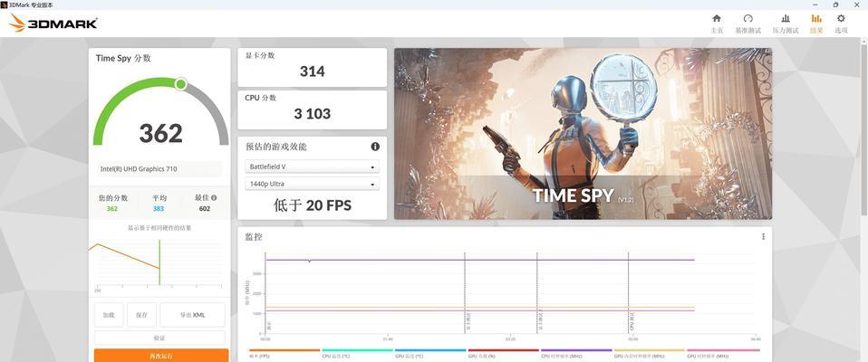Toggle the GPU 内存时钟频率 yellow legend
868x362 pixels.
pos(650,354)
